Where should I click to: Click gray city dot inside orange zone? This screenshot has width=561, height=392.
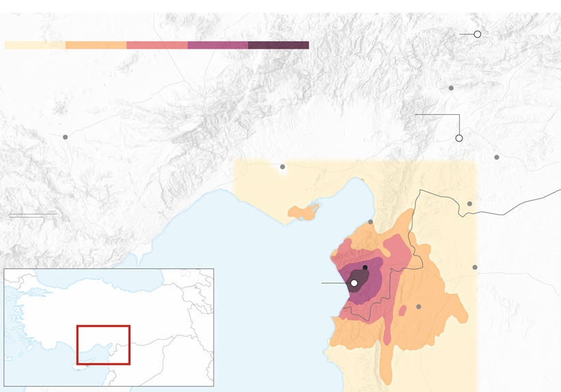click(x=419, y=307)
